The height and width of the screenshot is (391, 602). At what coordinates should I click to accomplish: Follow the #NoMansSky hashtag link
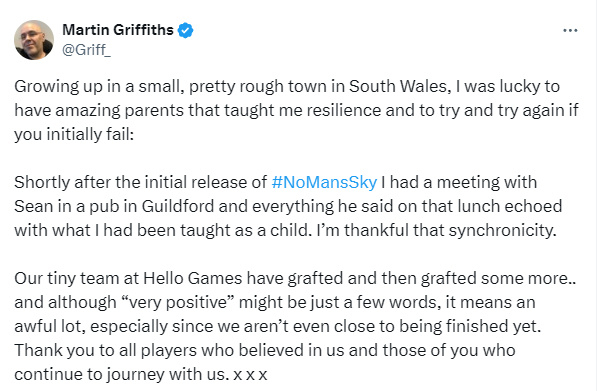click(324, 182)
